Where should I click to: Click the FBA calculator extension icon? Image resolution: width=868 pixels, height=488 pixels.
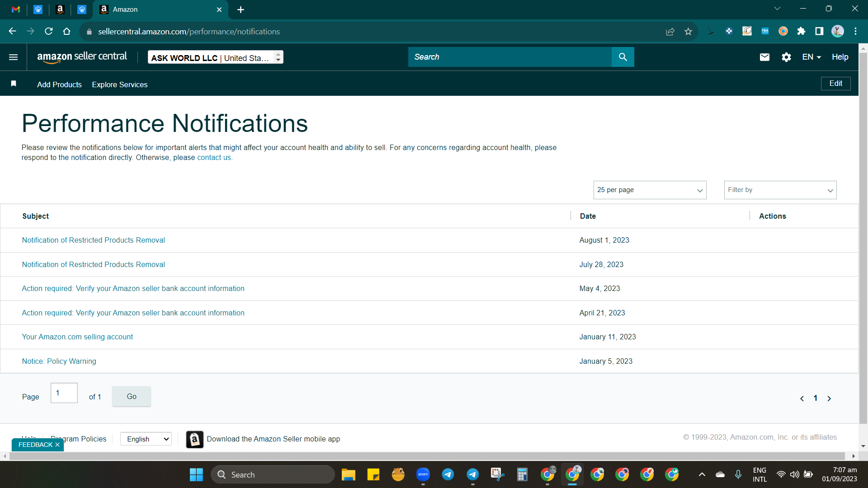tap(765, 31)
